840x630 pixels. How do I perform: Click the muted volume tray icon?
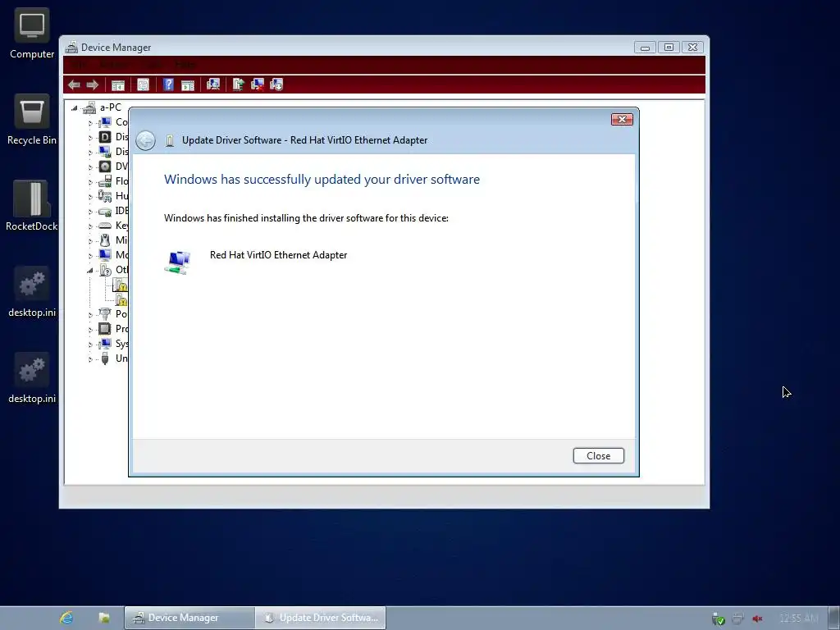click(x=757, y=619)
